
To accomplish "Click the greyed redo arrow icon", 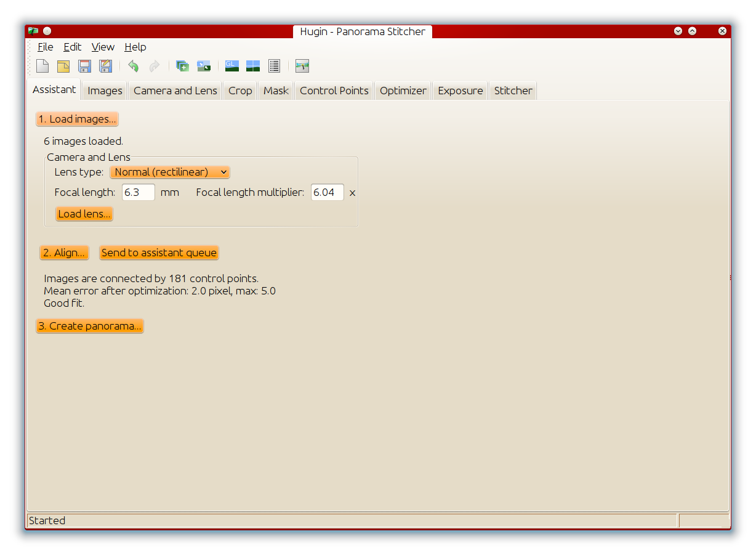I will [x=154, y=66].
